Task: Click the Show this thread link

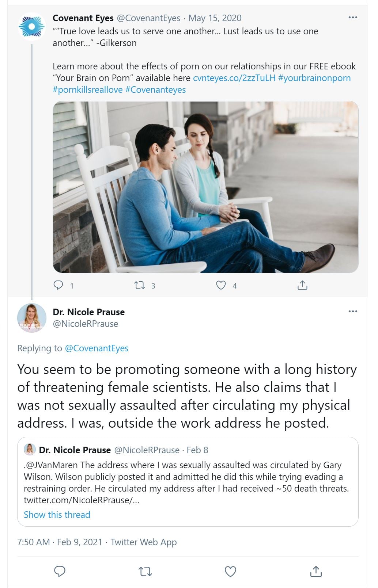Action: (x=57, y=515)
